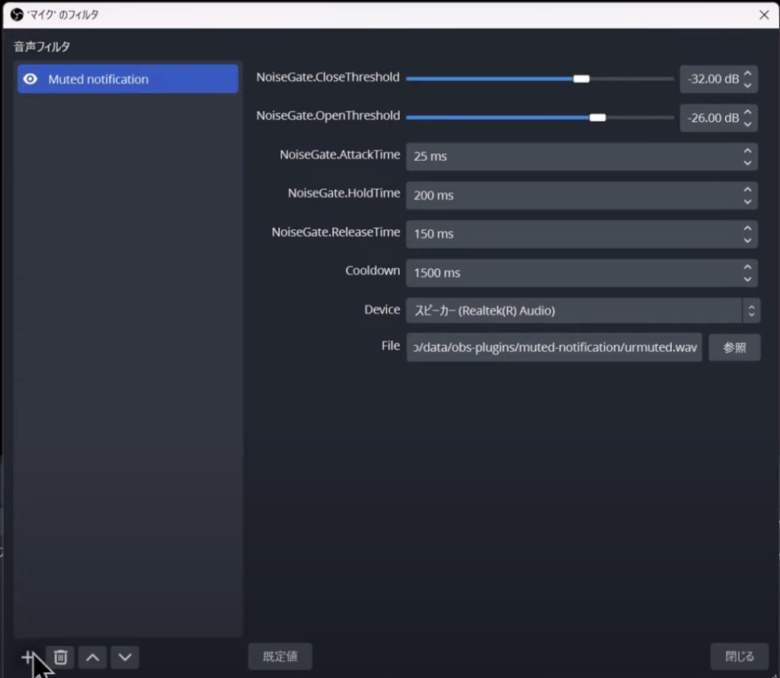Increase the AttackTime value using up arrow

coord(748,151)
